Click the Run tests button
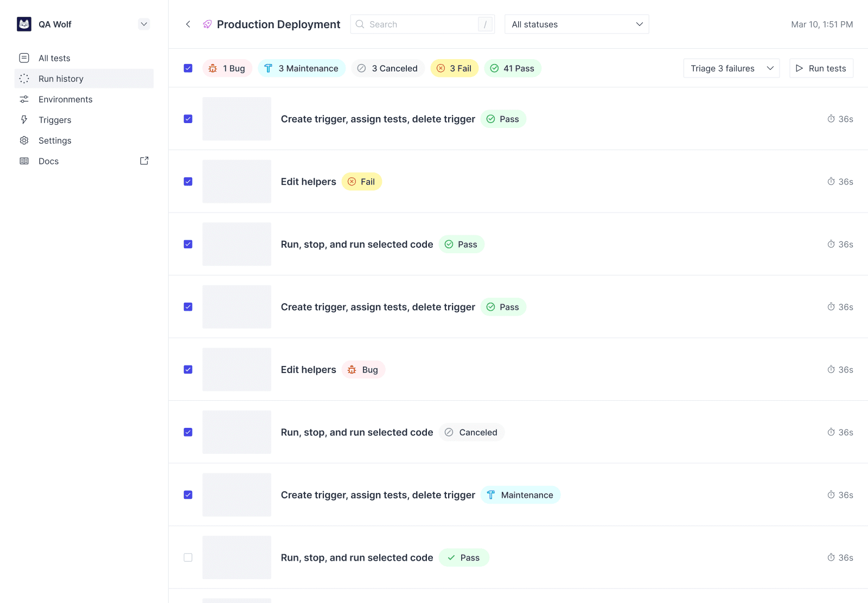Viewport: 868px width, 603px height. click(x=821, y=68)
